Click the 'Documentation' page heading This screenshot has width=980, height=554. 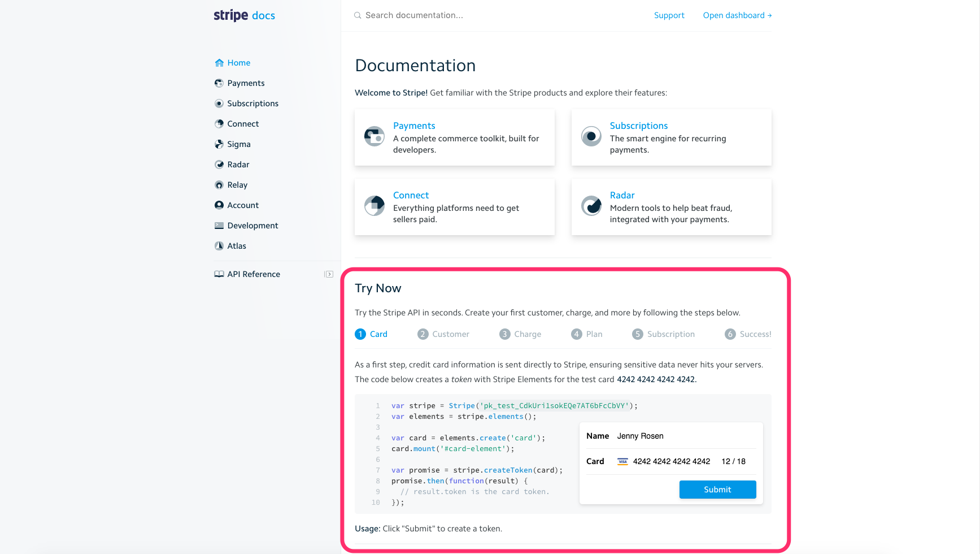(415, 66)
